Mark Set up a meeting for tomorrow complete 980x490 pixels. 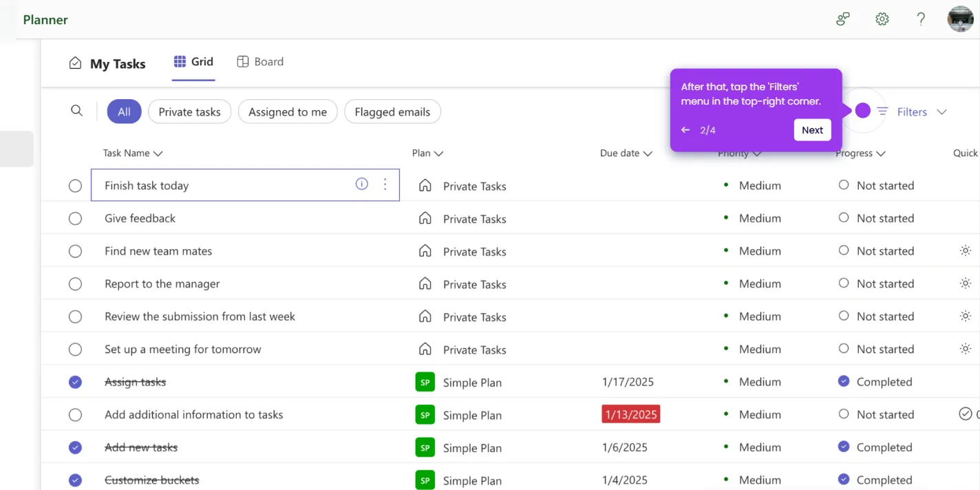coord(75,350)
